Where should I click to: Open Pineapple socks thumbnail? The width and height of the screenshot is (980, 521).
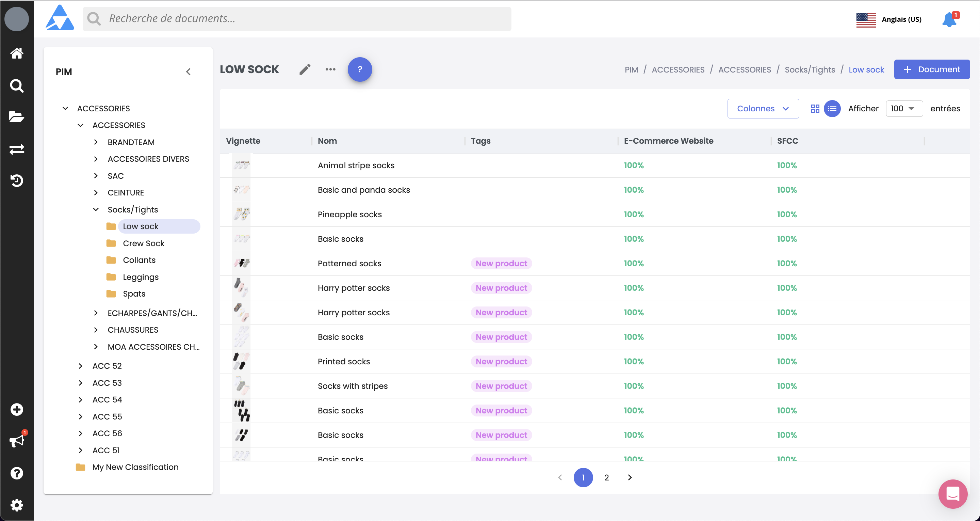242,214
